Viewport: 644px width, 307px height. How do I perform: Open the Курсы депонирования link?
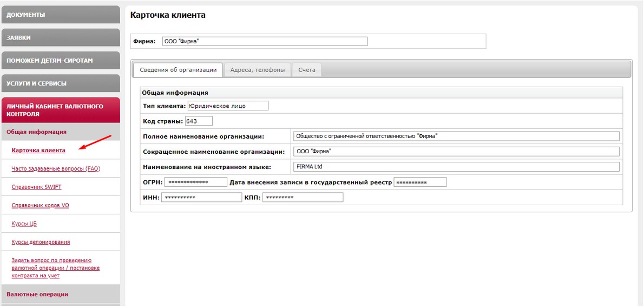(x=41, y=242)
